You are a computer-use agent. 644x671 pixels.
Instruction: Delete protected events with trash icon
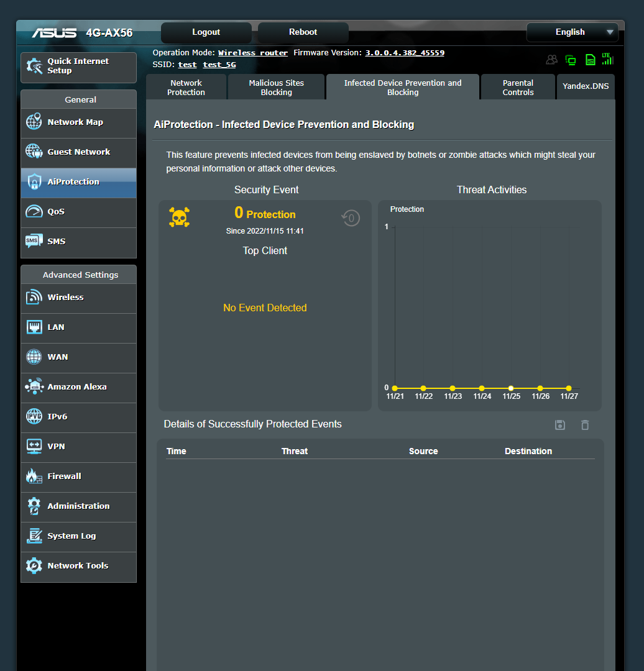[585, 425]
